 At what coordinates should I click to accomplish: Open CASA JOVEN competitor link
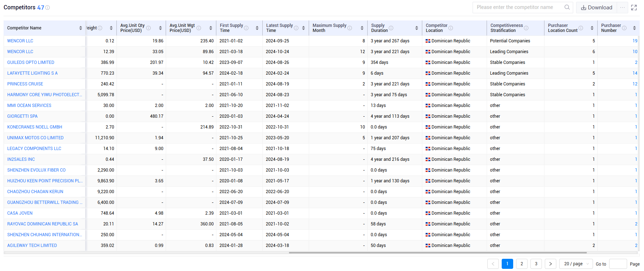pos(20,213)
